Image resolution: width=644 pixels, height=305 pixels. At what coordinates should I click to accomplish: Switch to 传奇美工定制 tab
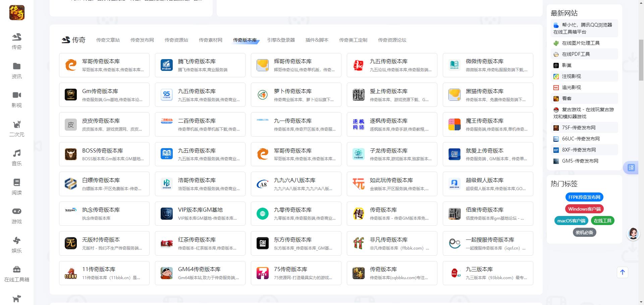point(353,40)
